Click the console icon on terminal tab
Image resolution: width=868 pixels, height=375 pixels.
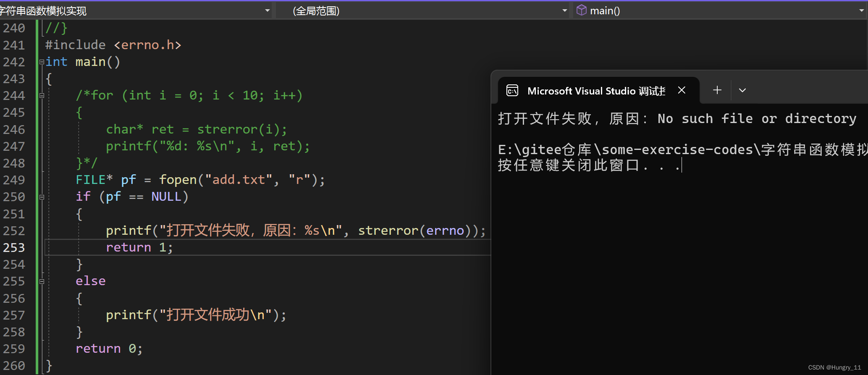512,91
